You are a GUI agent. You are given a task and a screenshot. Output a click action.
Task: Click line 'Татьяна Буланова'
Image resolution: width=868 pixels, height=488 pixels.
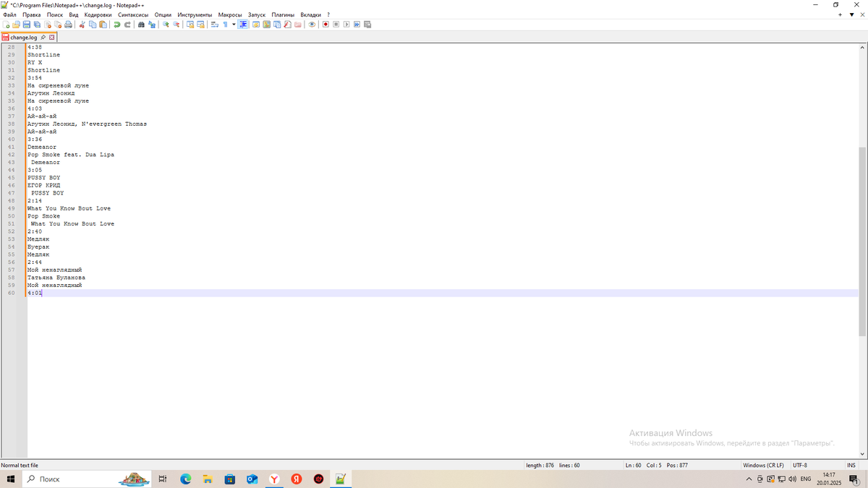pos(56,278)
